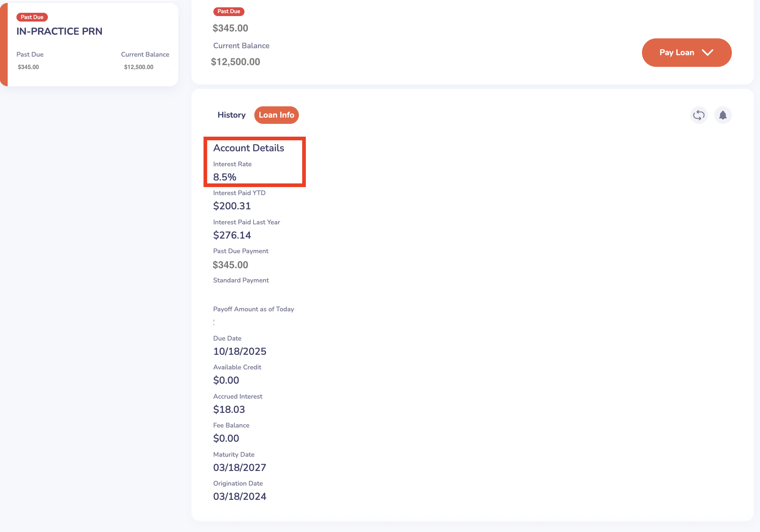
Task: Click the Origination Date 03/18/2024
Action: tap(239, 497)
